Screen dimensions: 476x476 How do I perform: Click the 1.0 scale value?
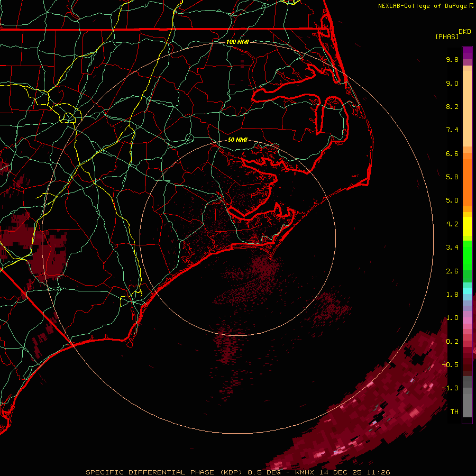452,318
